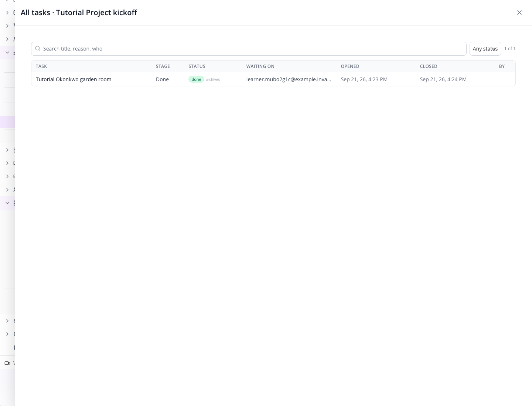
Task: Open the Any status dropdown
Action: pyautogui.click(x=485, y=49)
